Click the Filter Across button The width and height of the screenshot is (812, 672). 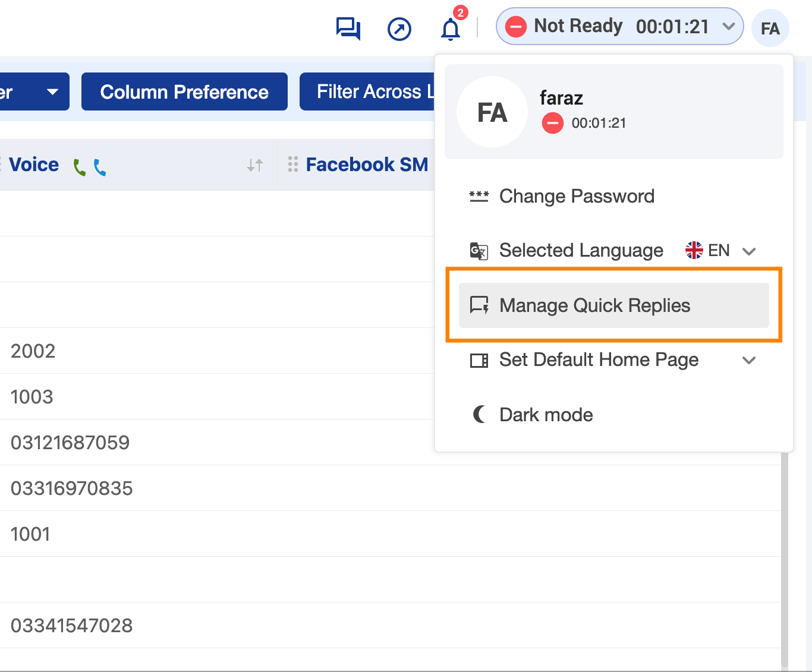coord(369,92)
